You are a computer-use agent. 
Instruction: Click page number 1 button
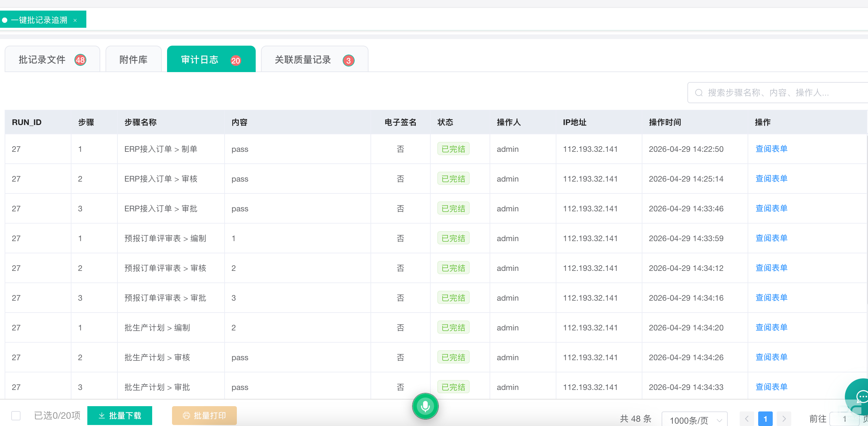(765, 419)
